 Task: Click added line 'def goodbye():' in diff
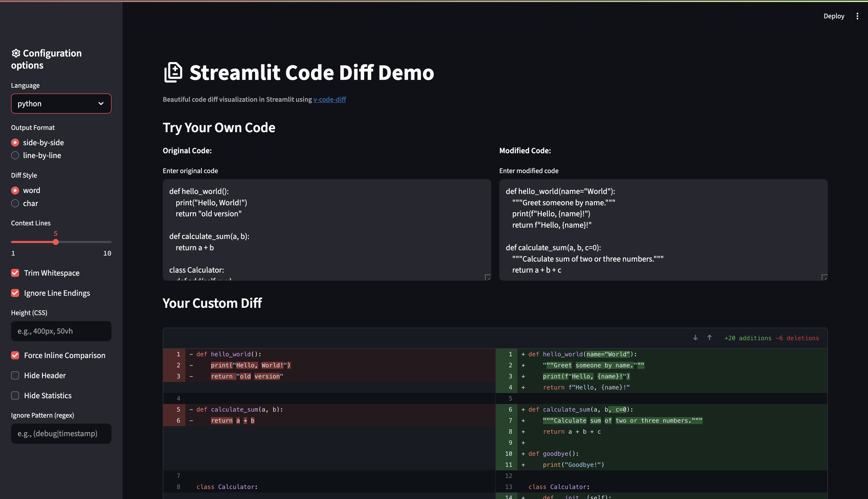coord(662,454)
